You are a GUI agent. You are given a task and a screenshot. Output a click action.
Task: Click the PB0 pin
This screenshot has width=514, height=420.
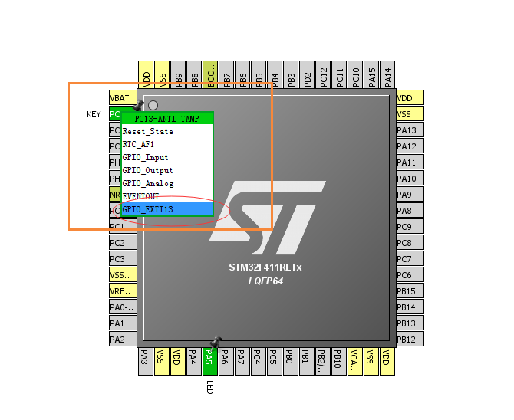(291, 361)
